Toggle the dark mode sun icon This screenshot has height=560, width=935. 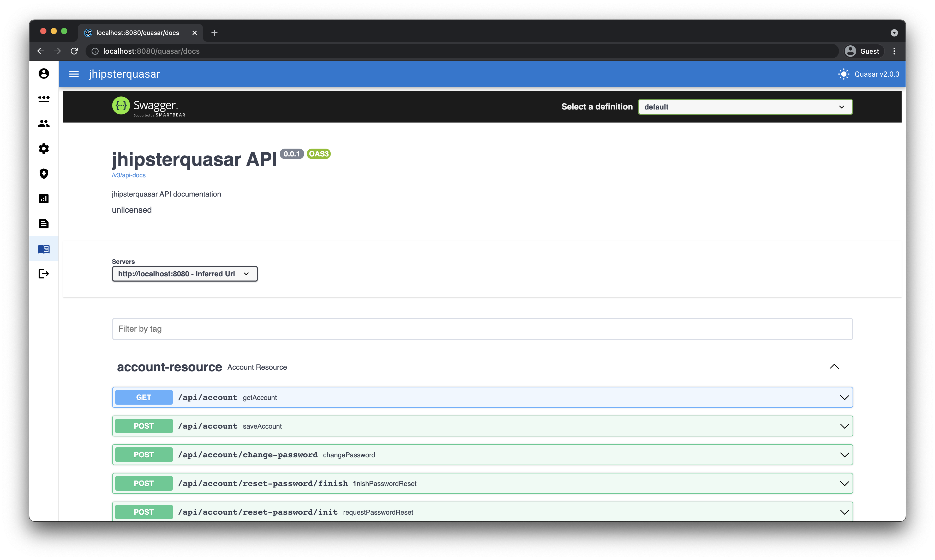point(843,74)
